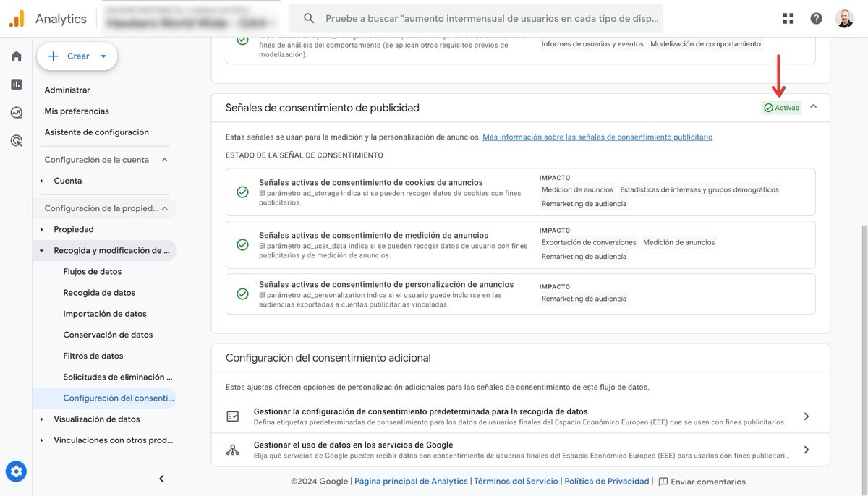Screen dimensions: 868x496
Task: Click the Admin gear icon
Action: [x=16, y=471]
